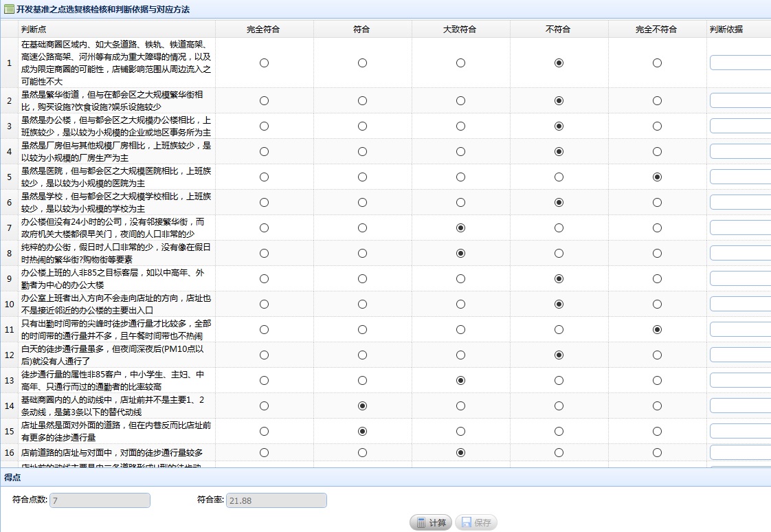Viewport: 771px width, 532px height.
Task: Click the document icon beside the page title
Action: pyautogui.click(x=8, y=10)
